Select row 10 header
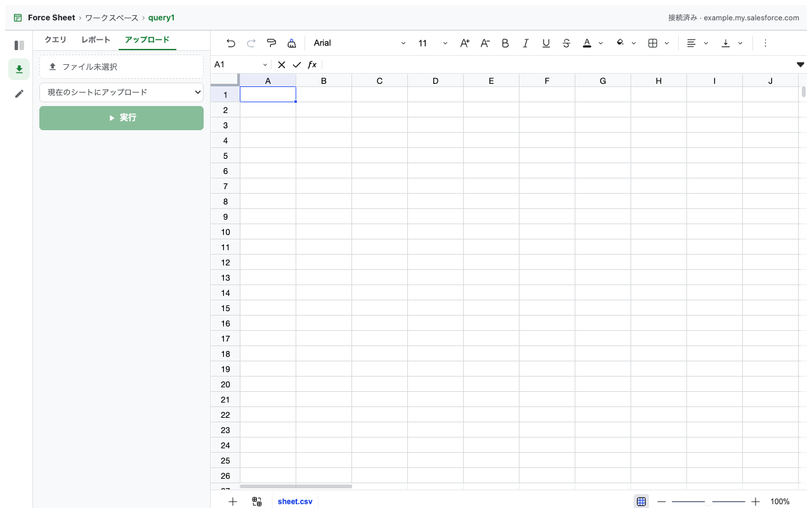The height and width of the screenshot is (508, 812). click(225, 232)
